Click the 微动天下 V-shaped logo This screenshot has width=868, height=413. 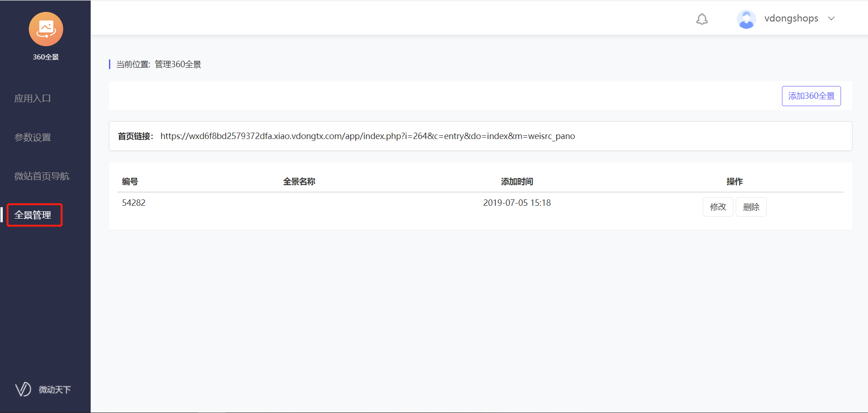(x=23, y=389)
